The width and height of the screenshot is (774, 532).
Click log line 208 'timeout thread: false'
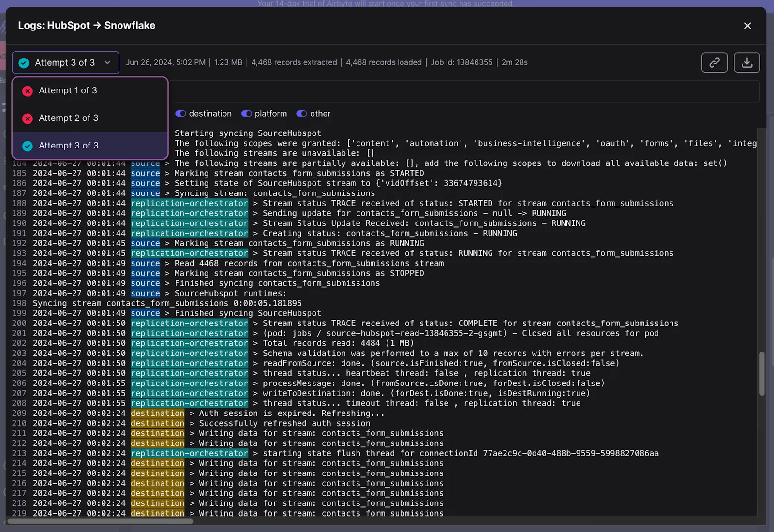296,403
